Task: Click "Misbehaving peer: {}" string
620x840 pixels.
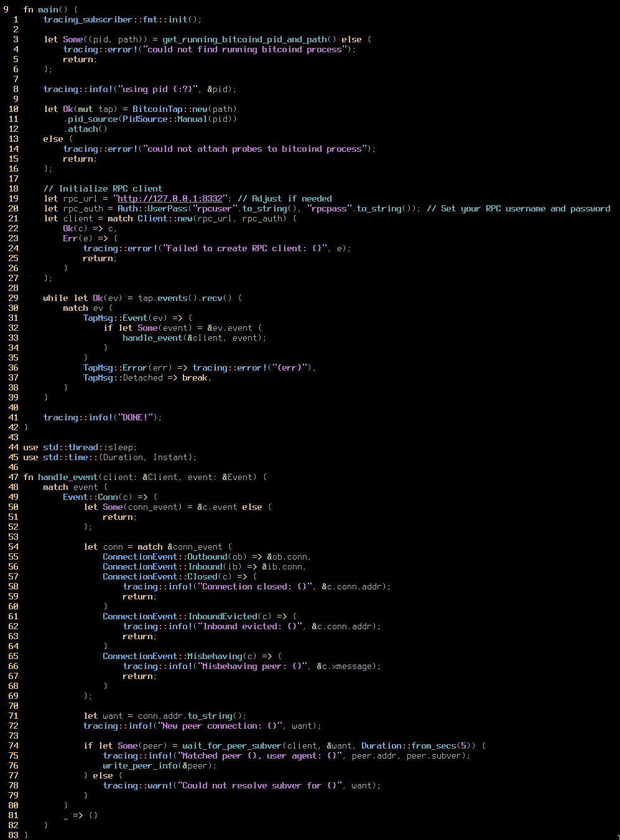Action: click(x=252, y=666)
